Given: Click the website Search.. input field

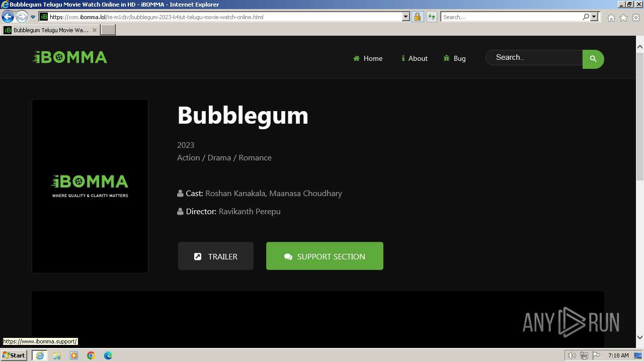Looking at the screenshot, I should pyautogui.click(x=534, y=58).
